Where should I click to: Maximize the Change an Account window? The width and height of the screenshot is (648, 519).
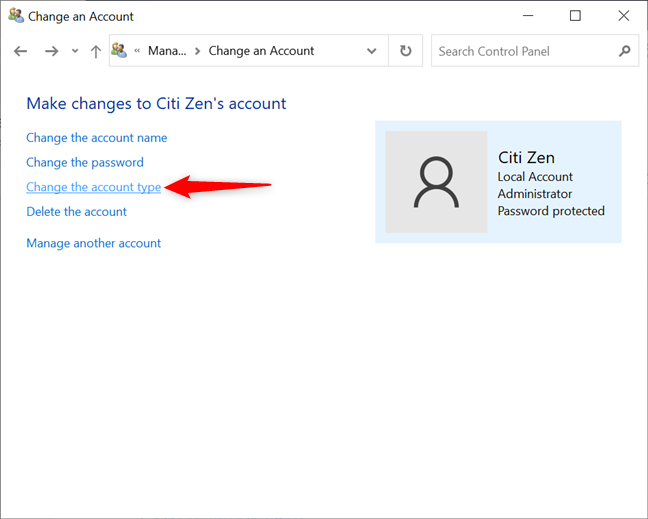click(575, 16)
